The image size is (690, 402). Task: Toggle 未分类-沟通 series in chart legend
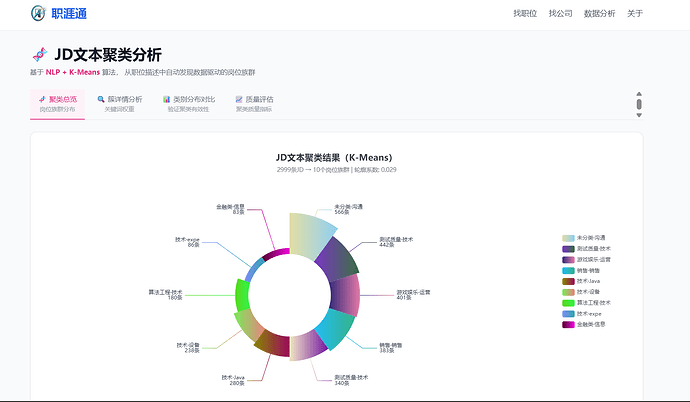click(x=588, y=237)
